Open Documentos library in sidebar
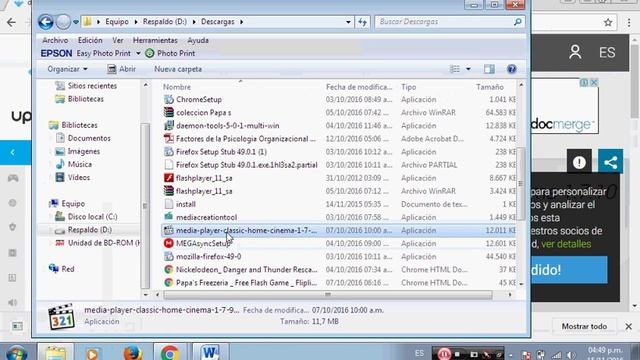Screen dimensions: 640x360 tap(83, 138)
